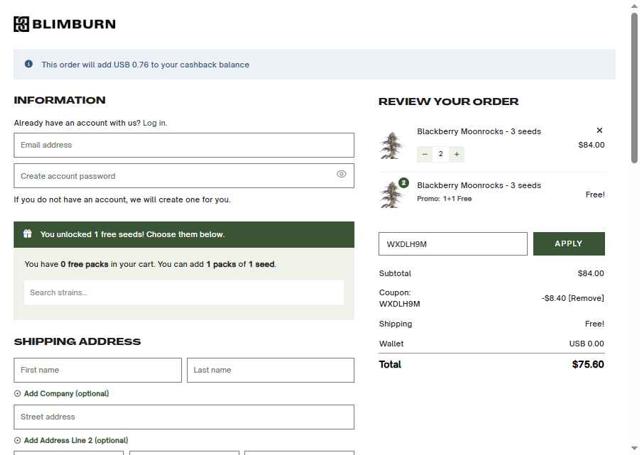The width and height of the screenshot is (640, 455).
Task: Click the cashback info icon
Action: point(29,64)
